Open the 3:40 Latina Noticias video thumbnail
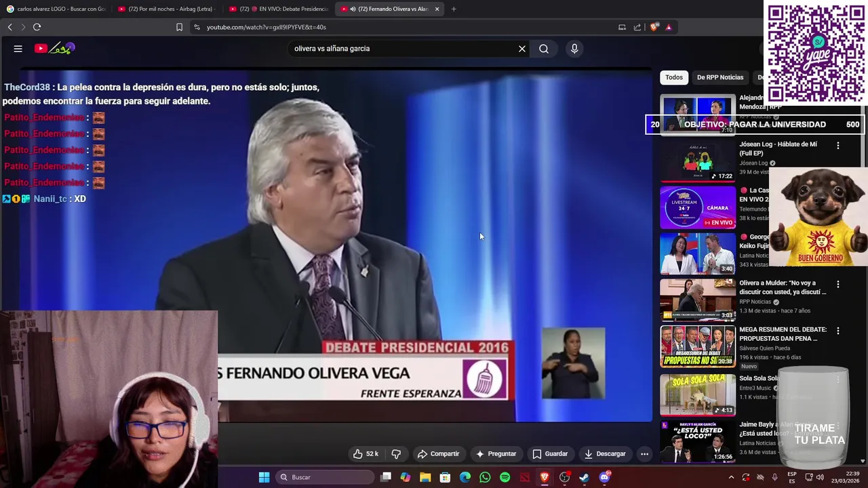Screen dimensions: 868x488 click(x=698, y=253)
